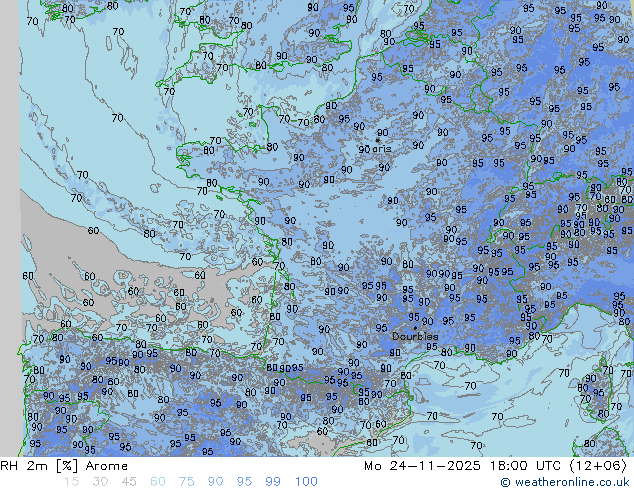Viewport: 634px width, 490px height.
Task: Click the Dourbies city label
Action: pos(415,336)
